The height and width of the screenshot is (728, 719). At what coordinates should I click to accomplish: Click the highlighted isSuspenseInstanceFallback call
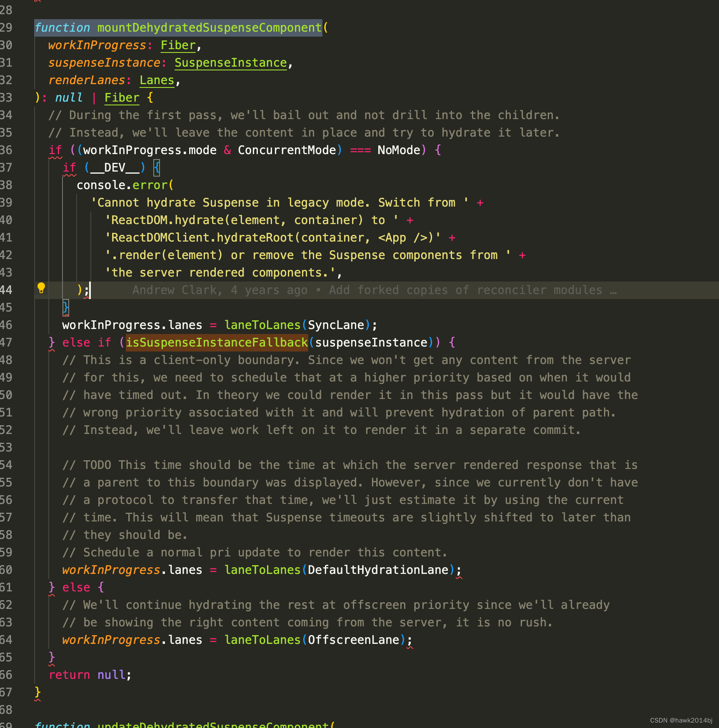coord(217,342)
